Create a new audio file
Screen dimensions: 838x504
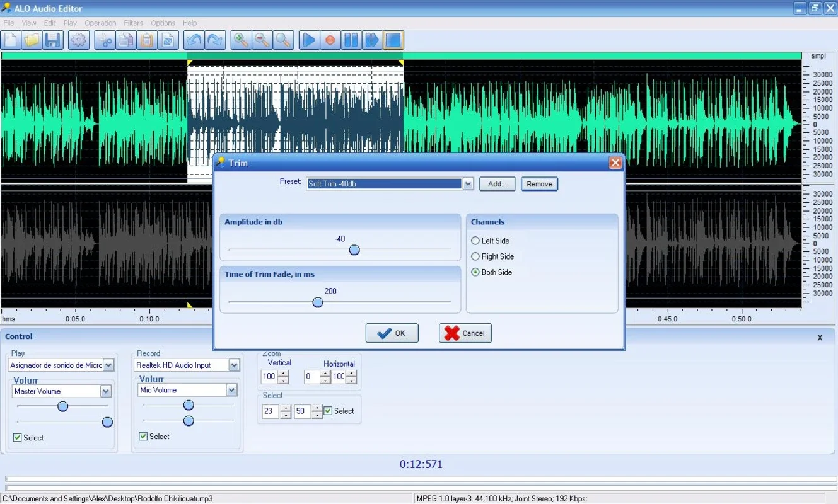point(11,40)
